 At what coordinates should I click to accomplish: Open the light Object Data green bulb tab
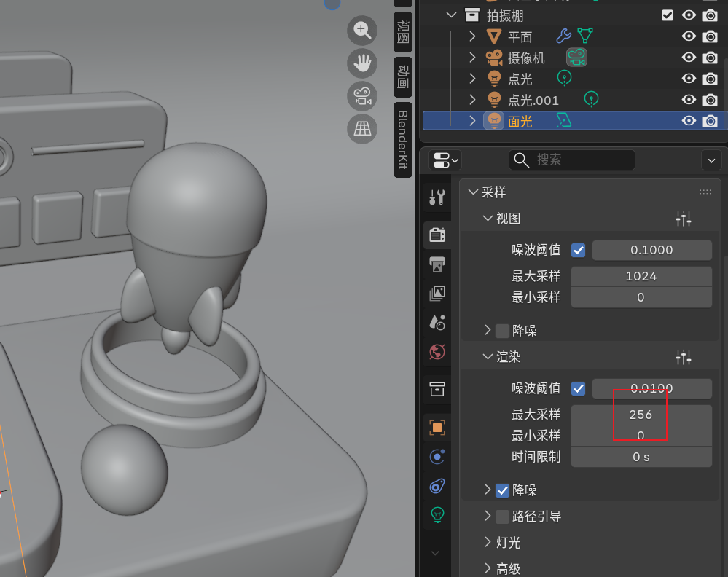(x=437, y=514)
